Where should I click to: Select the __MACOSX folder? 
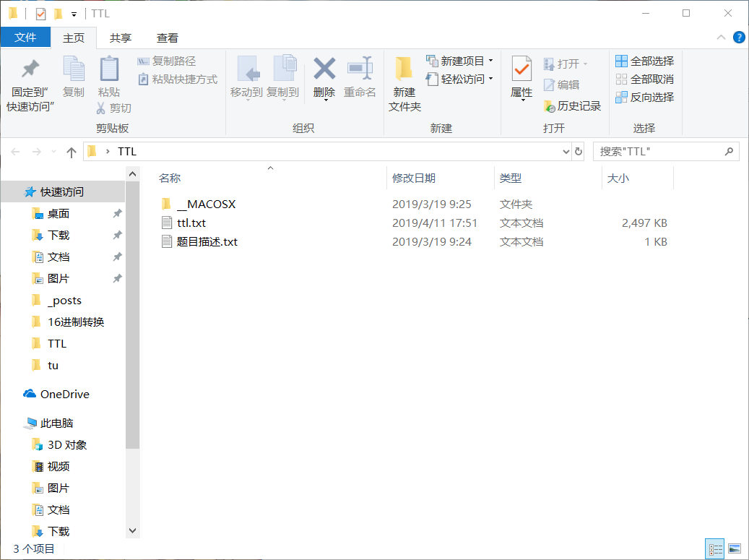206,204
